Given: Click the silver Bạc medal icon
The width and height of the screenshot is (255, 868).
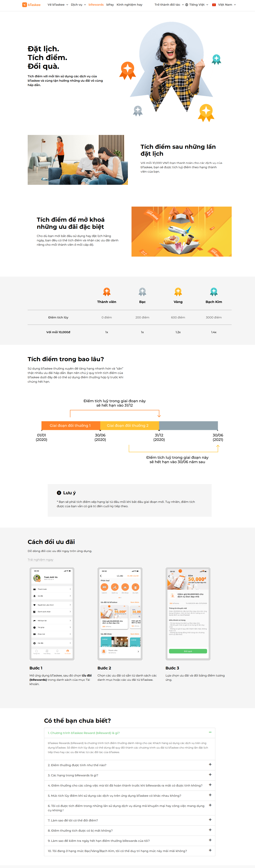Looking at the screenshot, I should pos(142,292).
